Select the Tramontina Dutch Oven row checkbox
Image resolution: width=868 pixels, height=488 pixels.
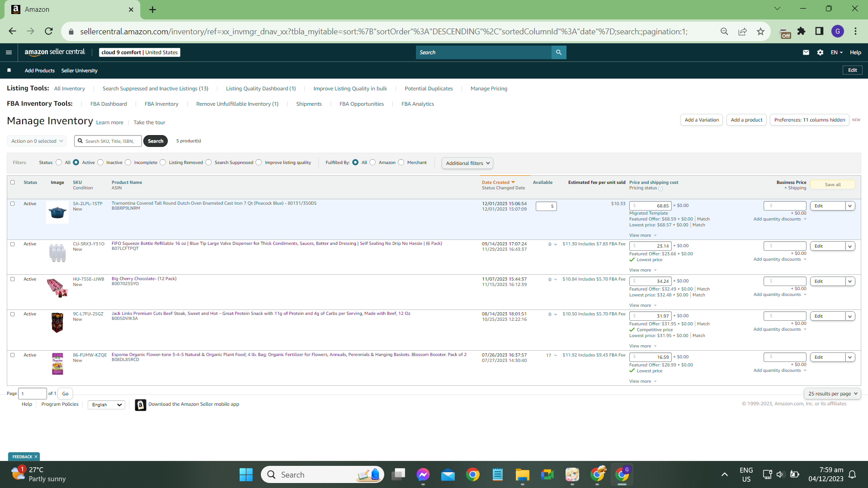coord(13,204)
